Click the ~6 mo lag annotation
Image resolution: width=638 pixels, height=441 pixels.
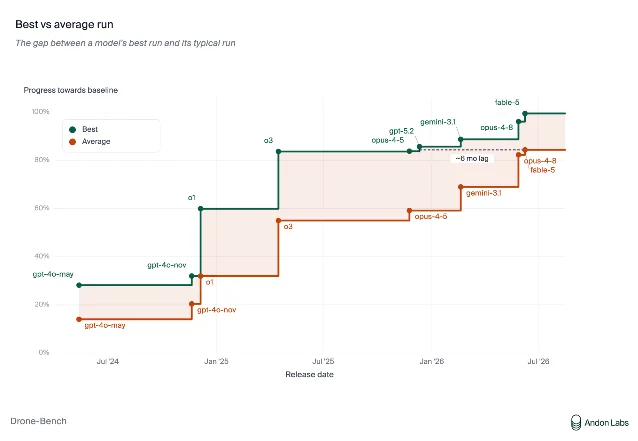click(x=472, y=158)
